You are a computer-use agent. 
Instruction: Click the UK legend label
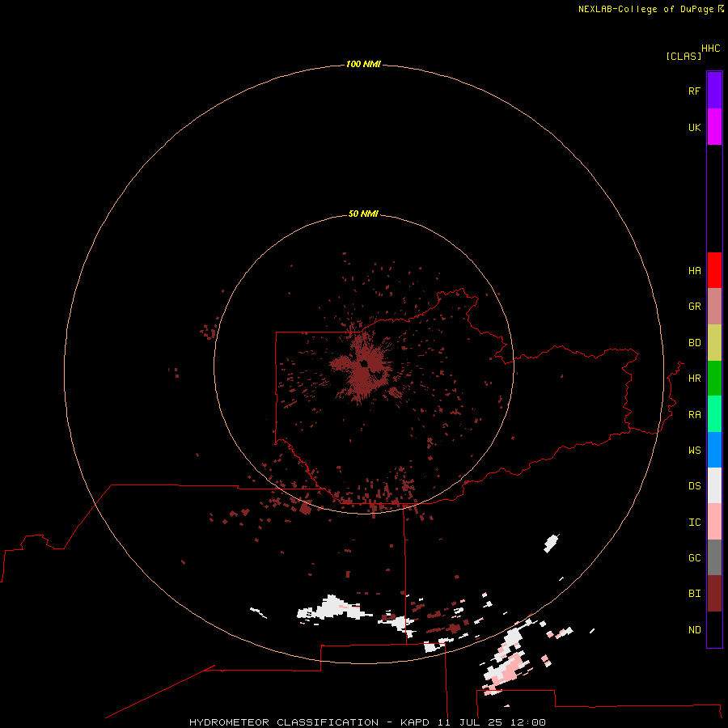click(694, 127)
